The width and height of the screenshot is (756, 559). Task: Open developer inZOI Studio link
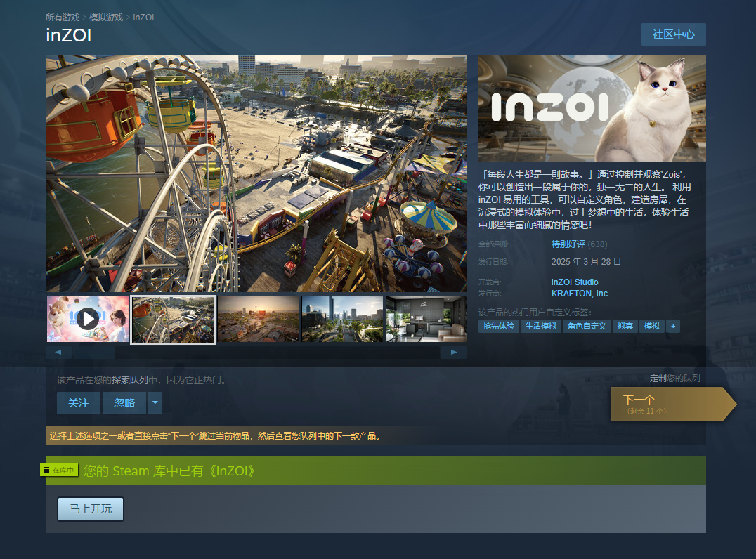(575, 282)
